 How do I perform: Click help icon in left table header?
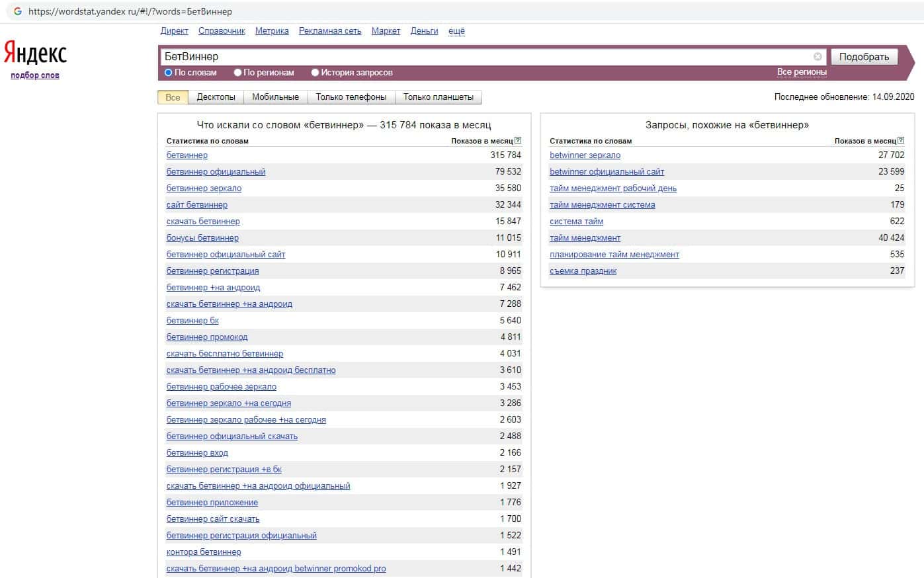518,141
